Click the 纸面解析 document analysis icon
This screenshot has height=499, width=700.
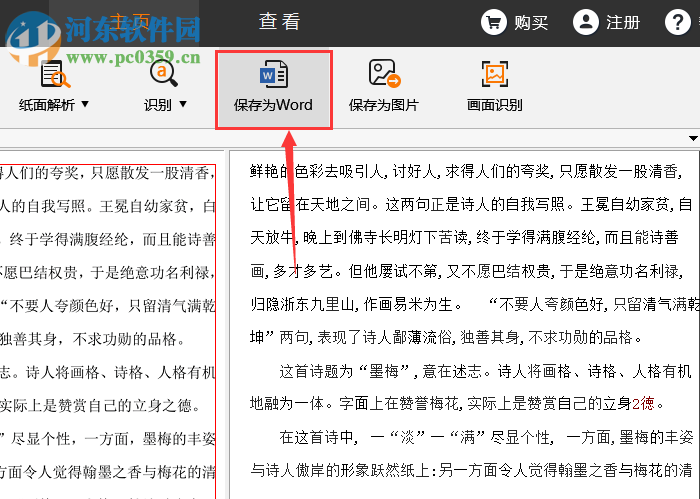pyautogui.click(x=55, y=74)
